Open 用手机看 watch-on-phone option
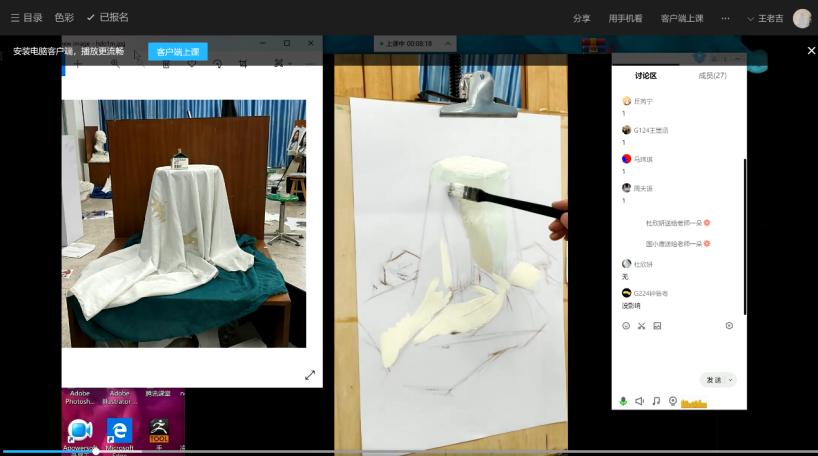 click(x=625, y=18)
